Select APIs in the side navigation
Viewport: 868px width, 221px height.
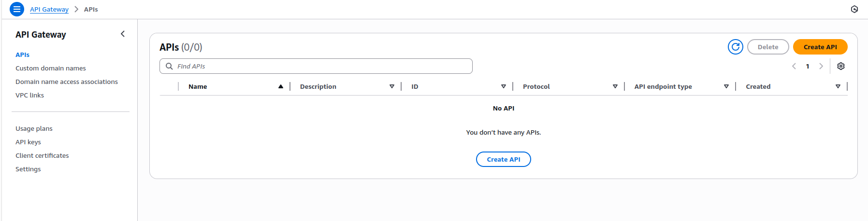pos(22,55)
